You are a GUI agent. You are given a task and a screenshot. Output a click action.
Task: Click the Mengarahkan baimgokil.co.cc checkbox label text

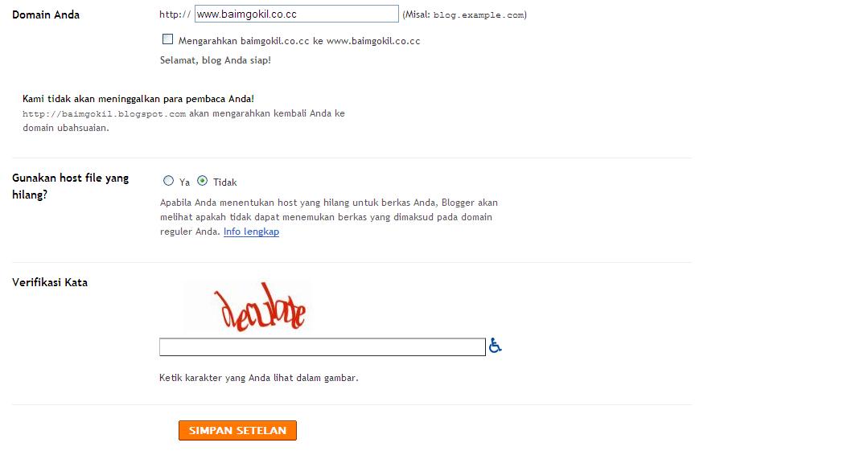pyautogui.click(x=299, y=41)
